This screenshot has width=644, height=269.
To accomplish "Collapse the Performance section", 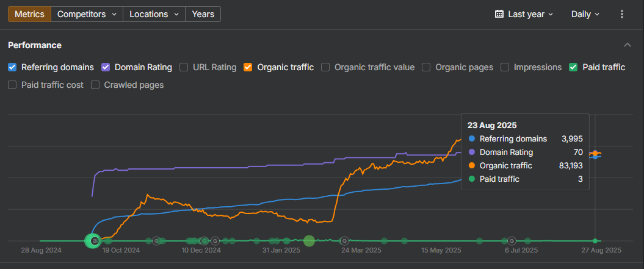I will (627, 45).
